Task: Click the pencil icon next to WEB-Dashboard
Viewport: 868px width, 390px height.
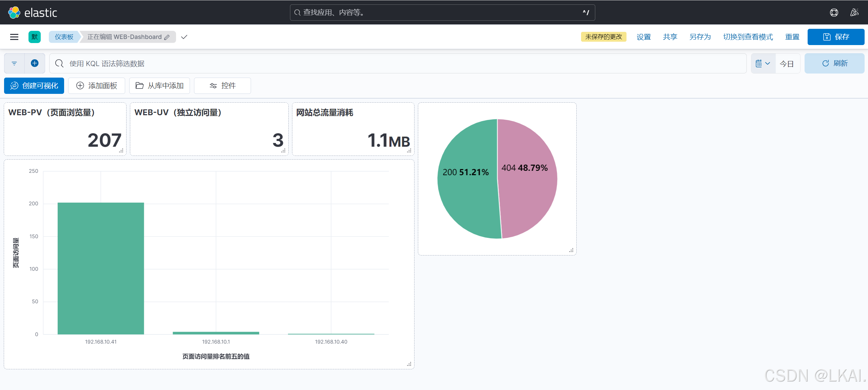Action: point(167,37)
